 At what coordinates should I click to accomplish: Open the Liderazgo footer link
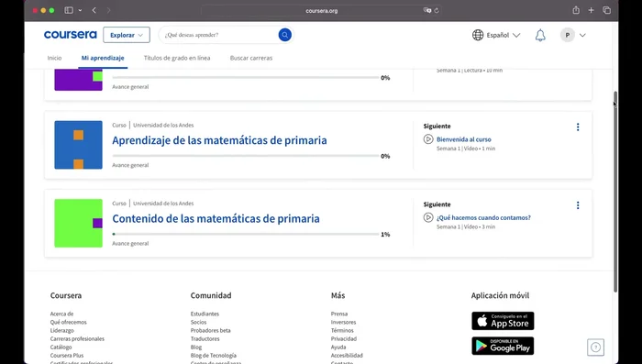pyautogui.click(x=61, y=330)
